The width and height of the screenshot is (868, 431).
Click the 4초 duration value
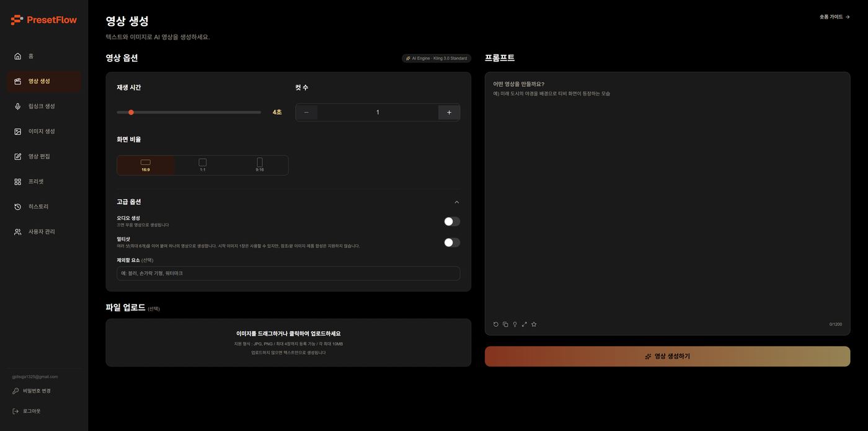277,112
